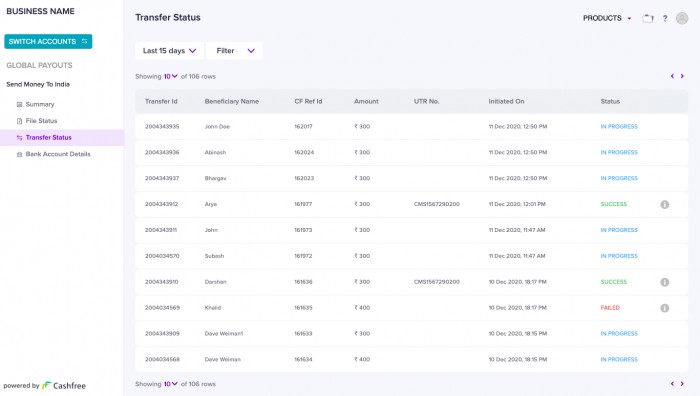The height and width of the screenshot is (396, 700).
Task: Open the Filter dropdown
Action: (234, 51)
